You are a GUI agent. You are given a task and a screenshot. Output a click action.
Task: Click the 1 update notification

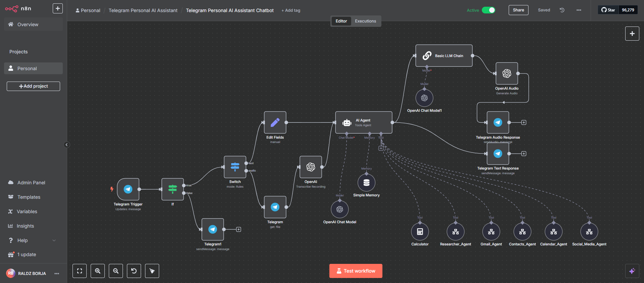[x=33, y=254]
